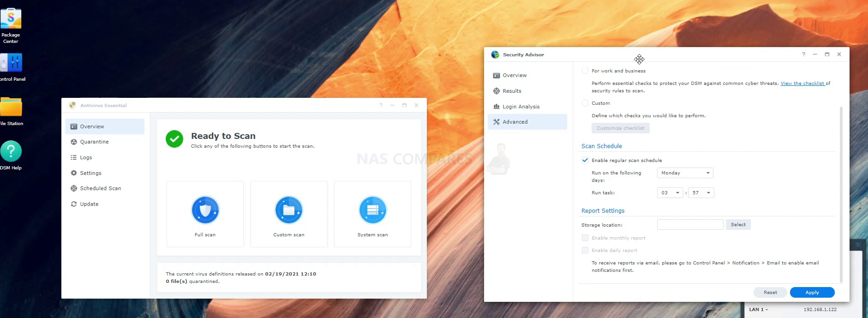
Task: Click the 'Scan Schedule' section heading
Action: click(x=602, y=146)
